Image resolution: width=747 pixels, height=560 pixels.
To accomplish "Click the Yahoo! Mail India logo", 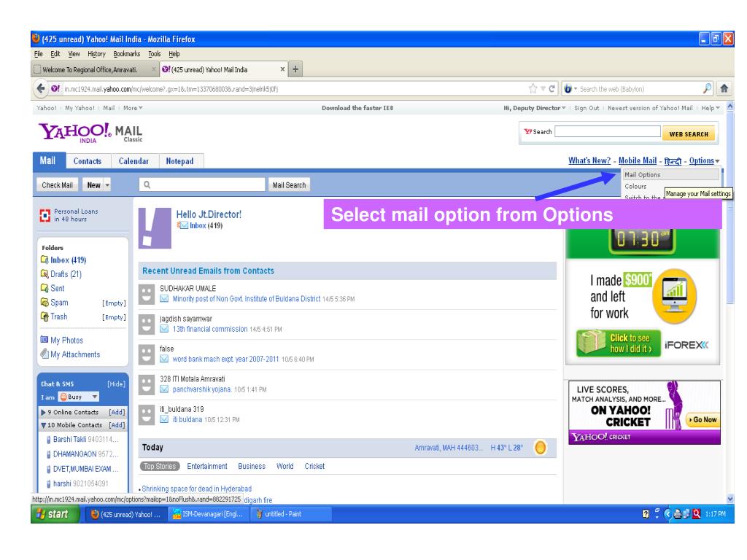I will click(90, 133).
